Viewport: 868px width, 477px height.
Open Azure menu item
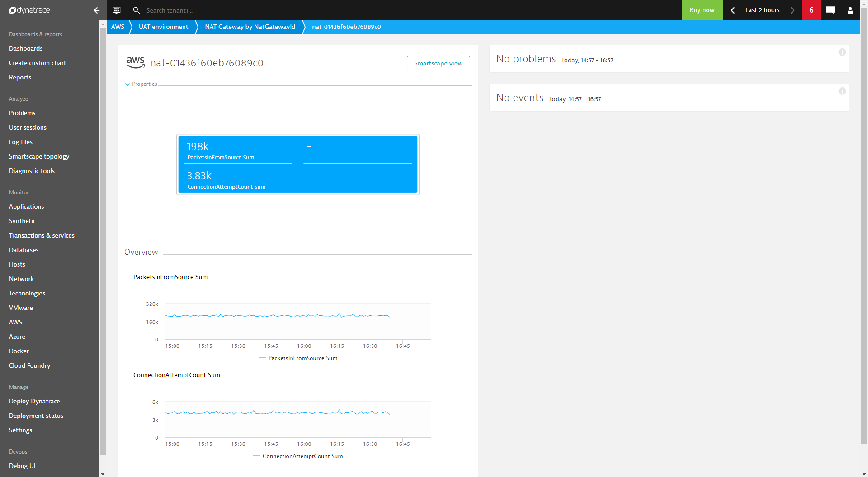pos(17,337)
